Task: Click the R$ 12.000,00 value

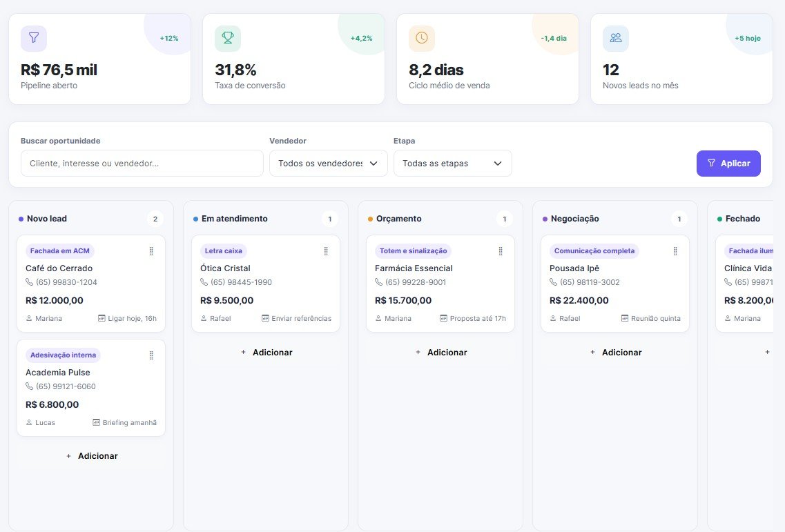Action: (x=55, y=300)
